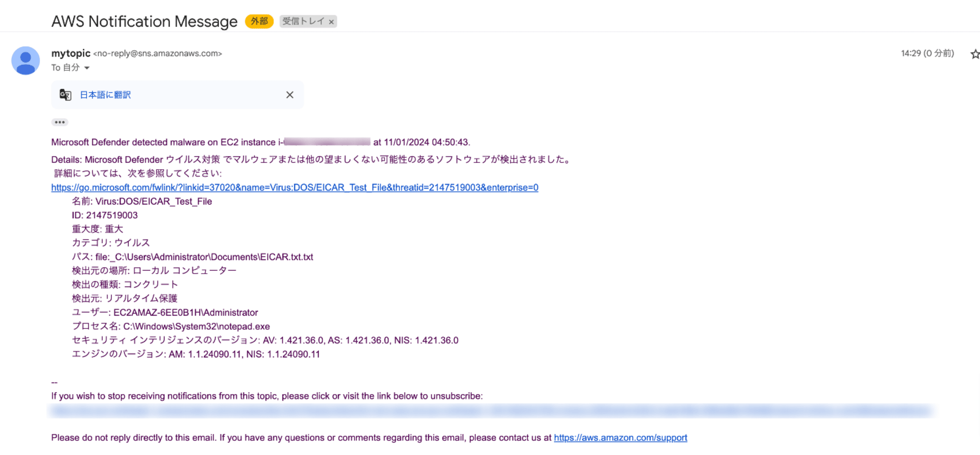Screen dimensions: 980x455
Task: Click the 14:29 timestamp
Action: (x=927, y=53)
